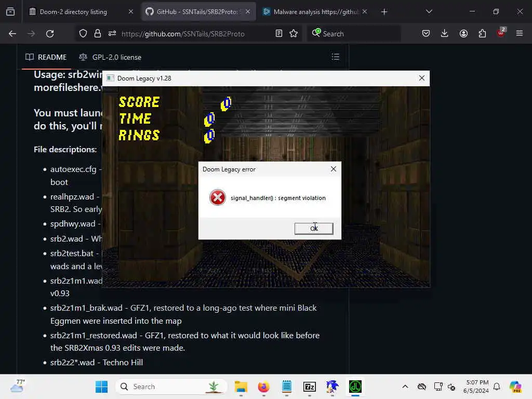
Task: Open Notepad from the taskbar
Action: tap(287, 387)
